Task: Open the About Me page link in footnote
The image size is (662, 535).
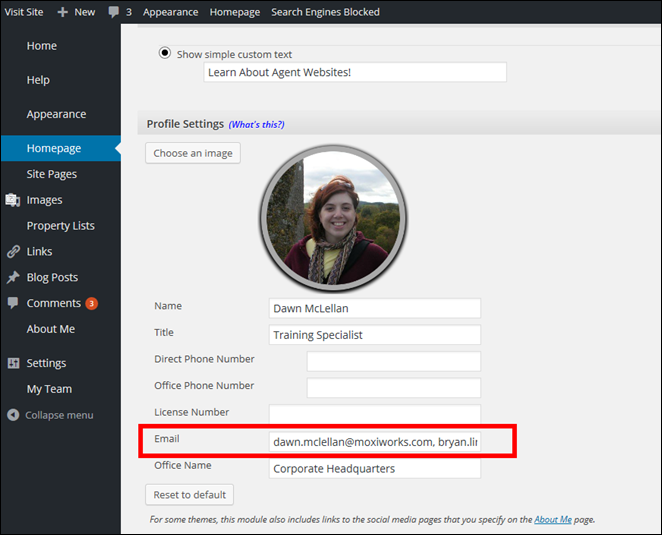Action: 554,520
